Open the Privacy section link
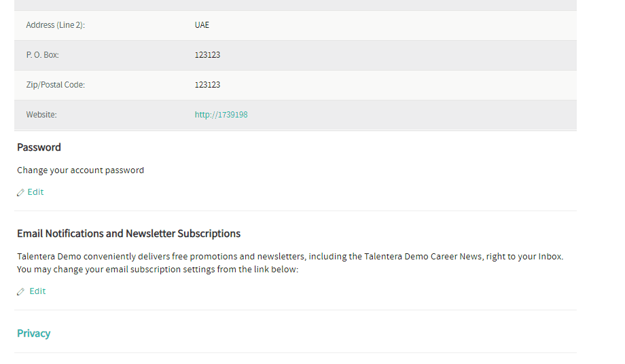Image resolution: width=625 pixels, height=364 pixels. click(x=33, y=333)
